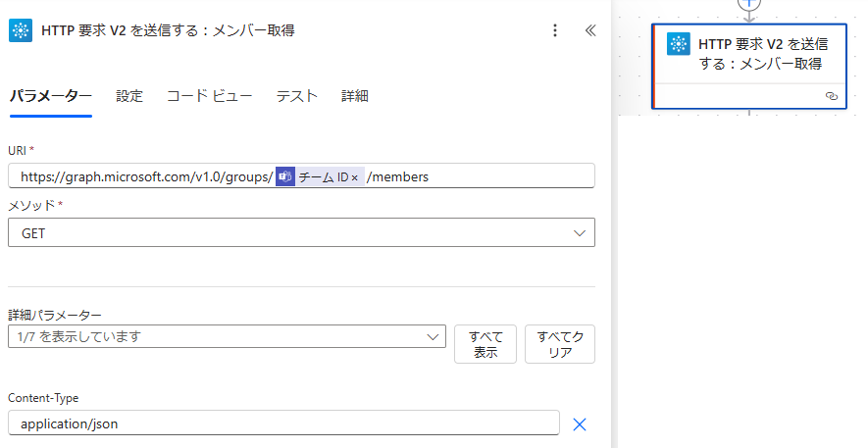This screenshot has height=448, width=868.
Task: Click the Teams icon in チーム ID token
Action: pos(285,177)
